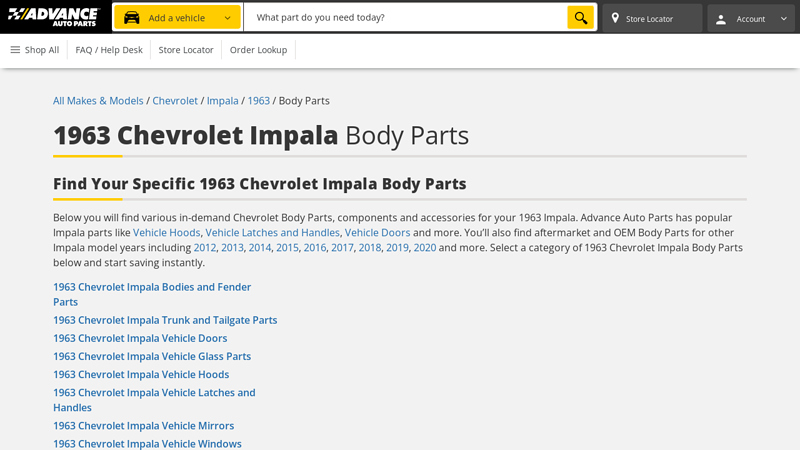The image size is (800, 450).
Task: Open 1963 Impala Vehicle Latches and Handles list link
Action: click(x=154, y=400)
